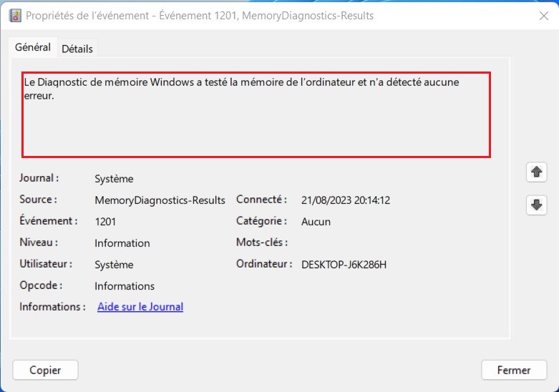Click the Utilisateur value Système
This screenshot has width=559, height=392.
click(x=114, y=265)
